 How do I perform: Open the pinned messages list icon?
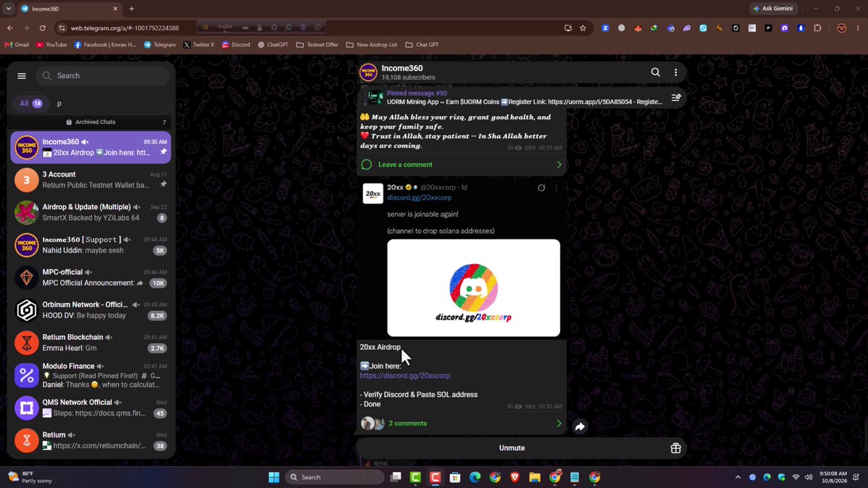pyautogui.click(x=676, y=98)
